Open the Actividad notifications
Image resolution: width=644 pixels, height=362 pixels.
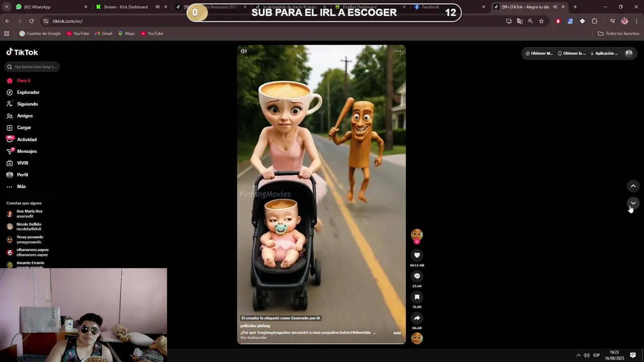point(22,139)
